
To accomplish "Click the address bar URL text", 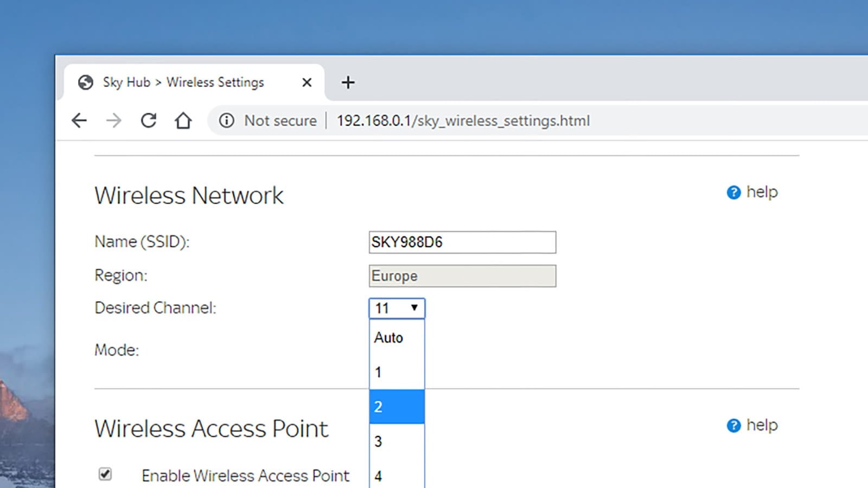I will click(x=463, y=120).
